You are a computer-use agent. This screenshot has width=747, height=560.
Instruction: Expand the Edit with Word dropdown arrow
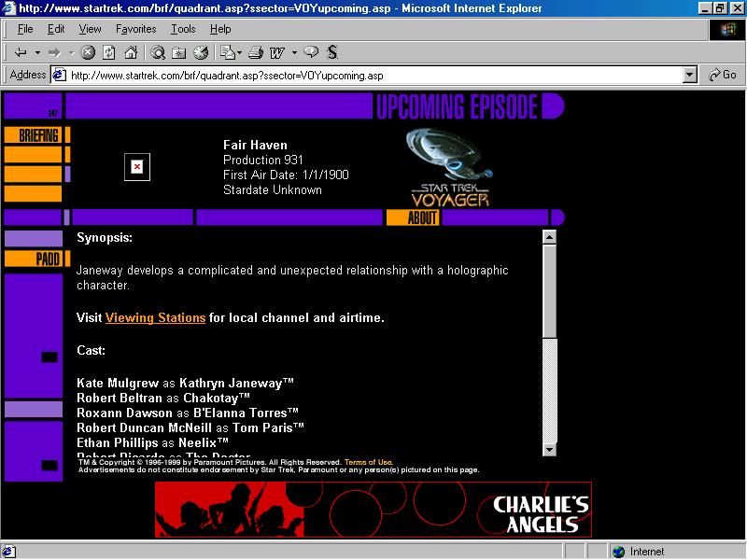tap(294, 52)
